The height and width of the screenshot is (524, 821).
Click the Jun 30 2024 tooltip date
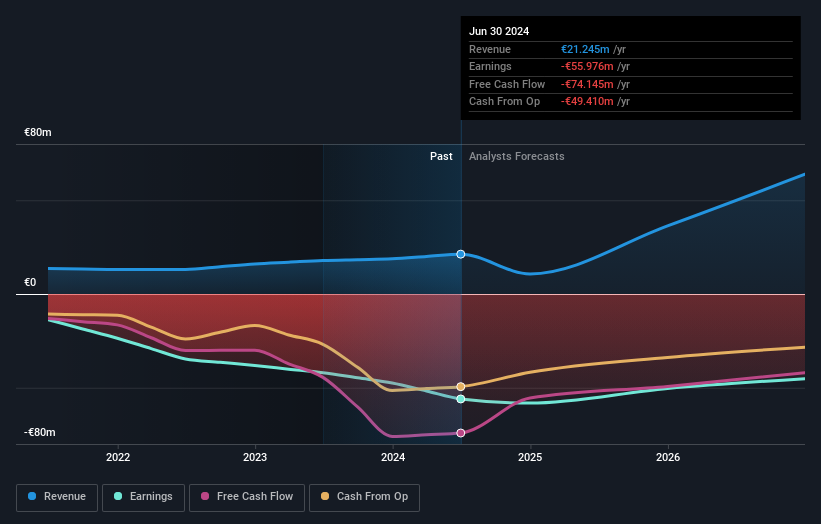[499, 31]
